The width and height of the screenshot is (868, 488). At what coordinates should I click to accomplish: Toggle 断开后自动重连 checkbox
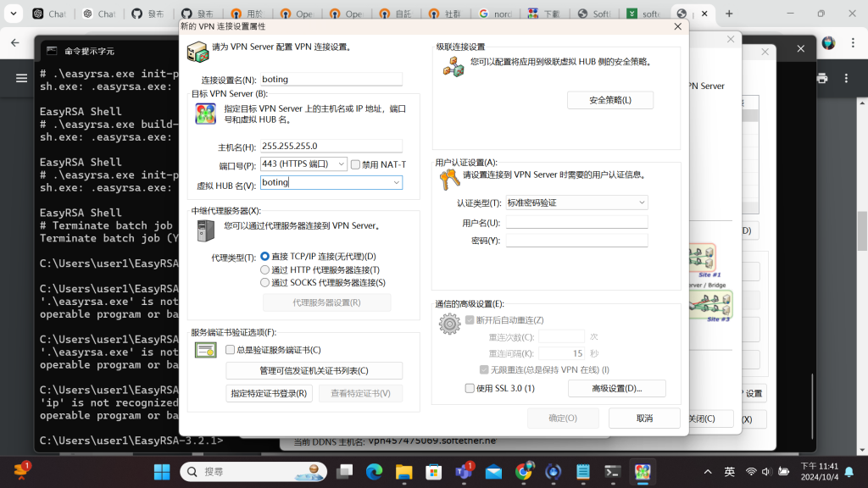click(x=470, y=319)
